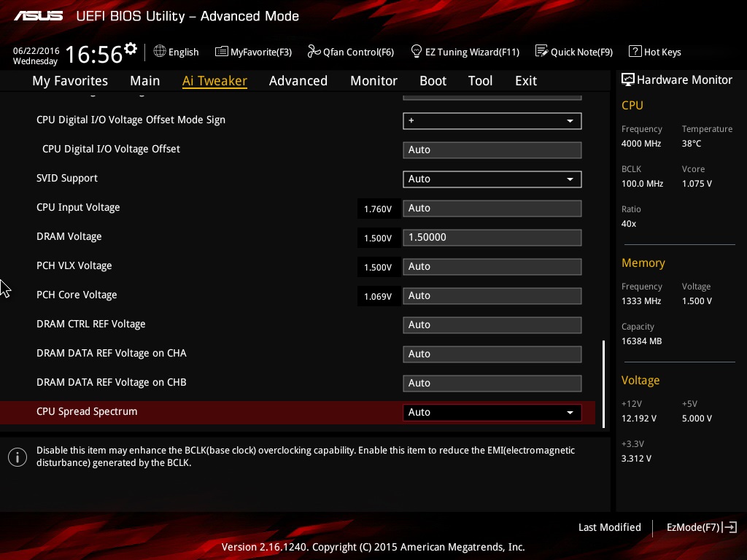
Task: Click the 1333 MHz memory frequency value
Action: pyautogui.click(x=640, y=301)
